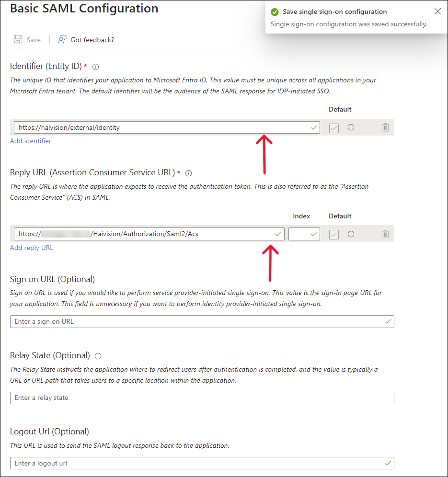Image resolution: width=448 pixels, height=477 pixels.
Task: Click the green success checkmark in the notification
Action: 275,11
